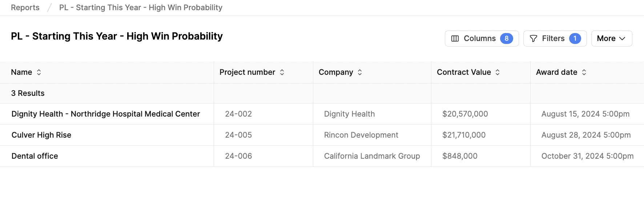Open the Columns chooser
This screenshot has width=644, height=199.
(x=482, y=38)
